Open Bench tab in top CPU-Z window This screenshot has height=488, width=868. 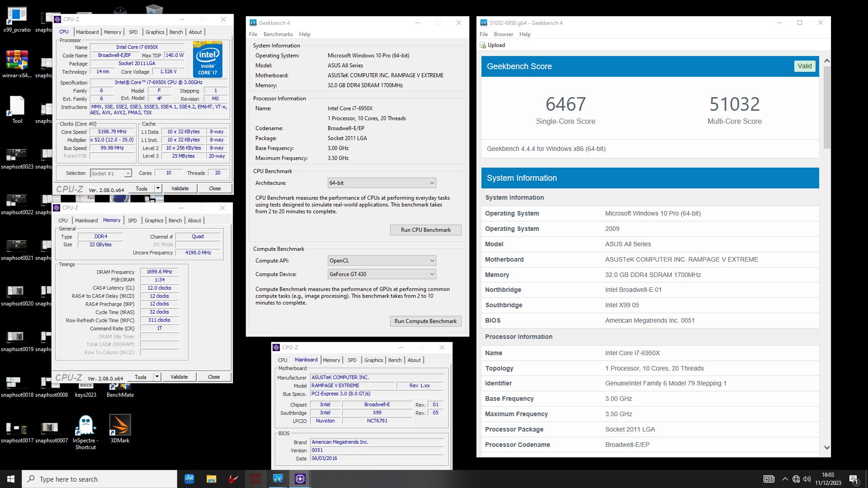click(176, 32)
